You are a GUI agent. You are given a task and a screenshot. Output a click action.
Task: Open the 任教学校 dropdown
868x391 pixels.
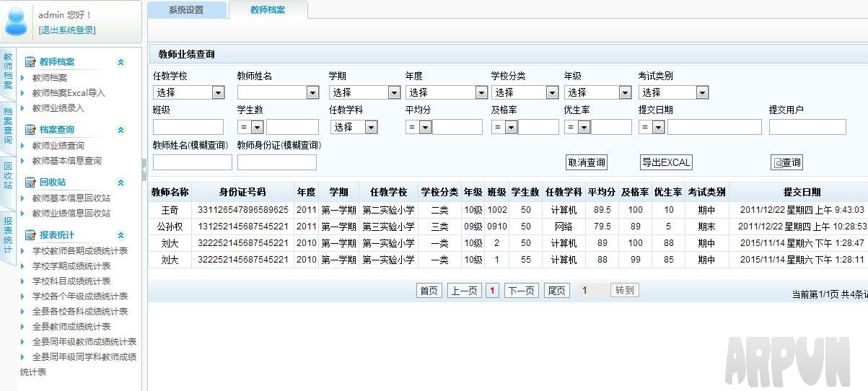(218, 92)
